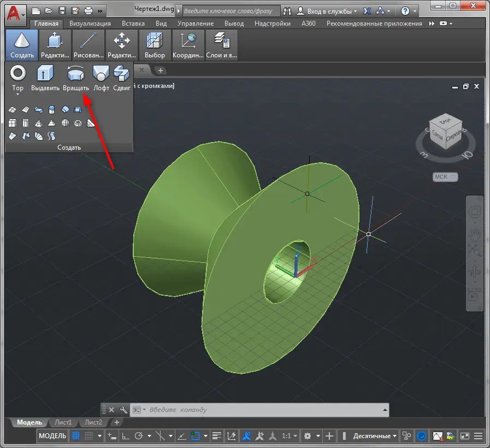Click the МОДЕЛЬ button in status bar
The width and height of the screenshot is (490, 448).
pyautogui.click(x=52, y=436)
